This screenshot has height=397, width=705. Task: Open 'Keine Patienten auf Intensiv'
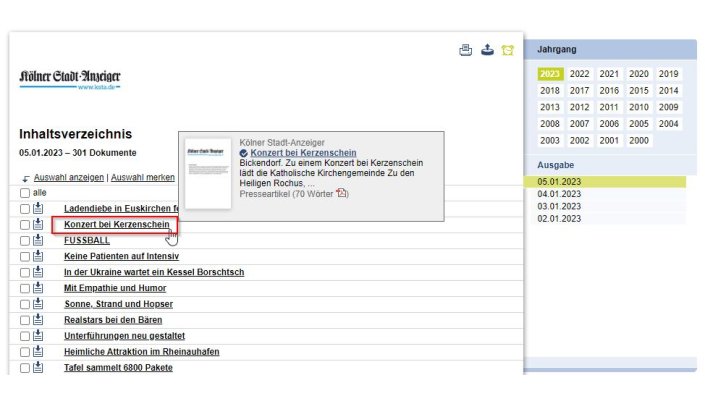point(121,256)
